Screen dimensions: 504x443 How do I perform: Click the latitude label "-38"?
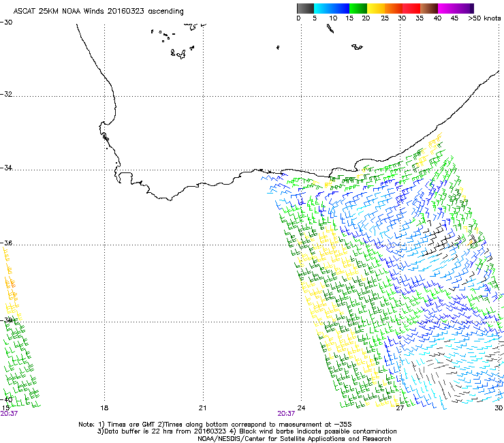(x=6, y=320)
